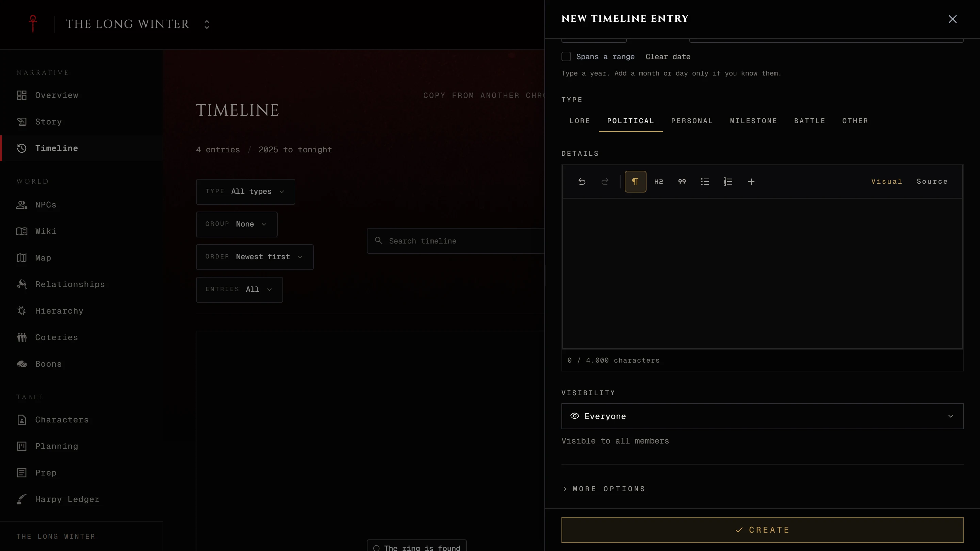
Task: Open Coteries in the sidebar
Action: (81, 338)
